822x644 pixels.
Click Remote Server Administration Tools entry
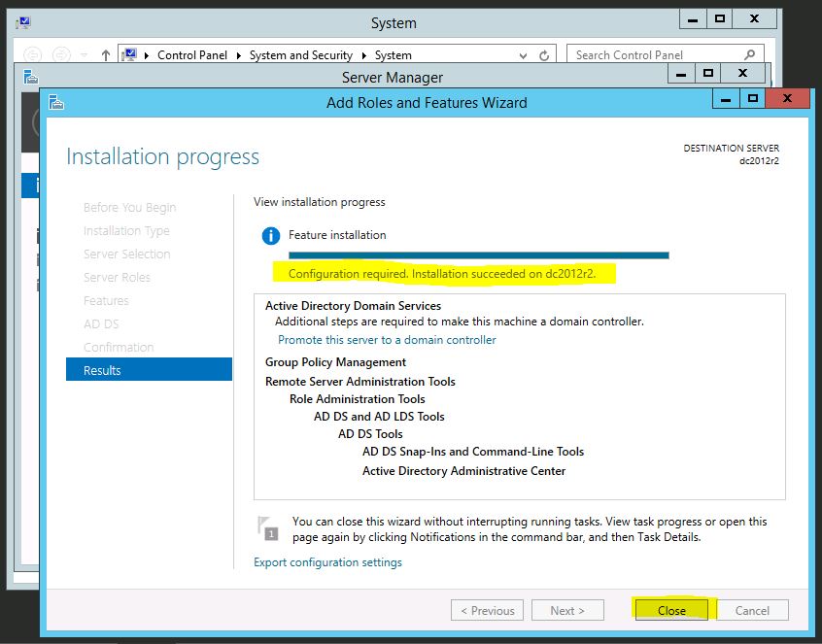tap(360, 382)
